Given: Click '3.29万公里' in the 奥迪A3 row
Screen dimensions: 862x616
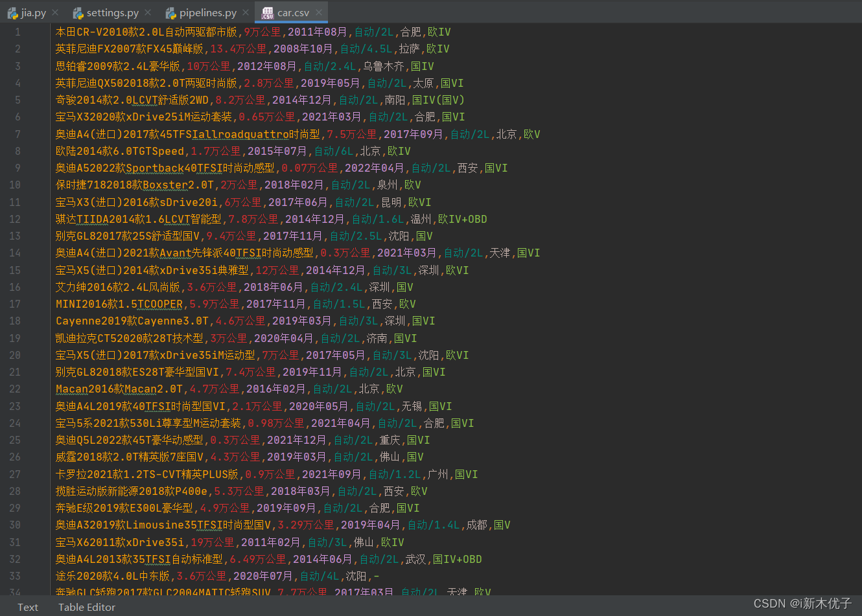Looking at the screenshot, I should click(x=306, y=525).
